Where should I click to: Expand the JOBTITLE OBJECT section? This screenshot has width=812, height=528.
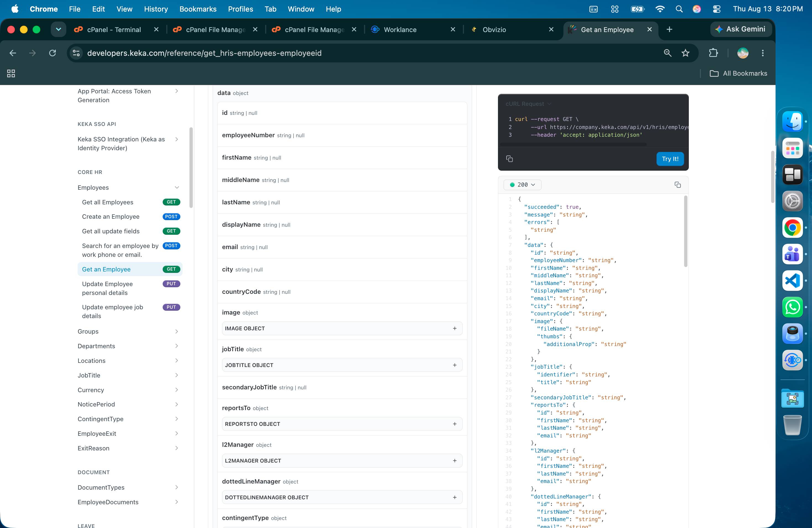tap(342, 365)
